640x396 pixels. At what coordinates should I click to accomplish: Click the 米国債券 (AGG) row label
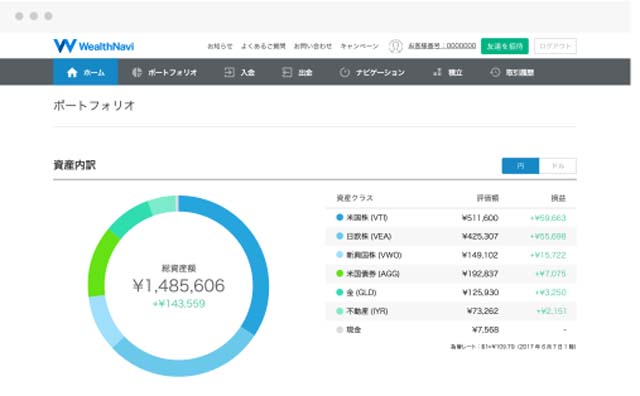click(373, 273)
